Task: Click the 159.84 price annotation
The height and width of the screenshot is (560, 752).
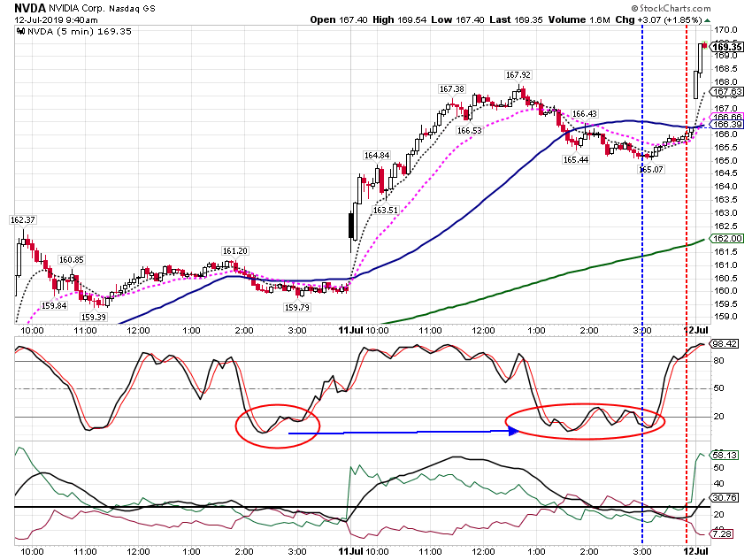Action: pyautogui.click(x=54, y=306)
